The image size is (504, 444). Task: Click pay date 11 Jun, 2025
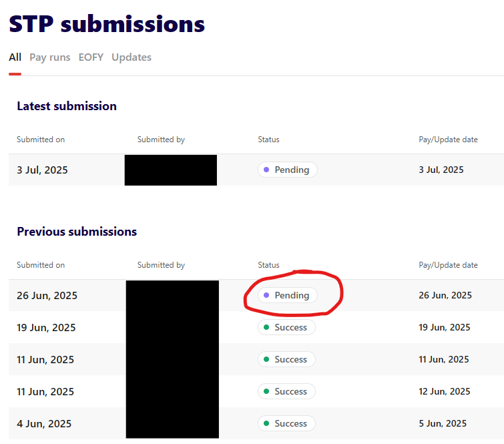tap(443, 359)
